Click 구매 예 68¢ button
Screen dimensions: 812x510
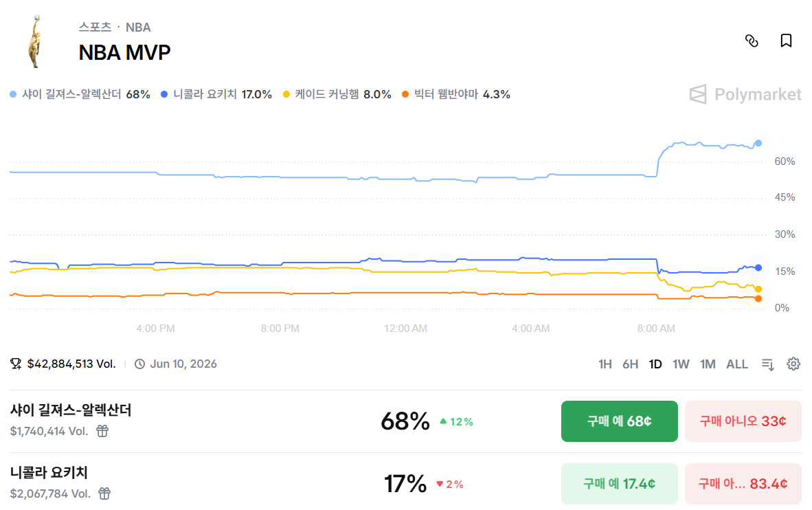(x=619, y=421)
